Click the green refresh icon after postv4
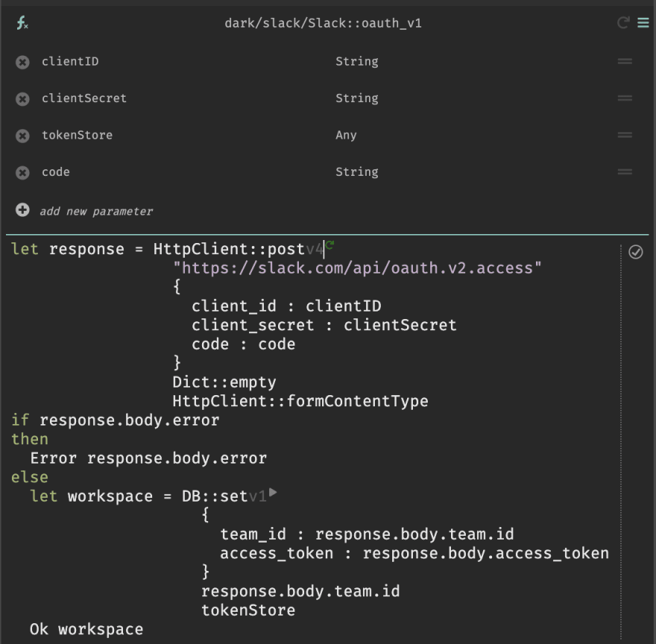 click(x=329, y=244)
